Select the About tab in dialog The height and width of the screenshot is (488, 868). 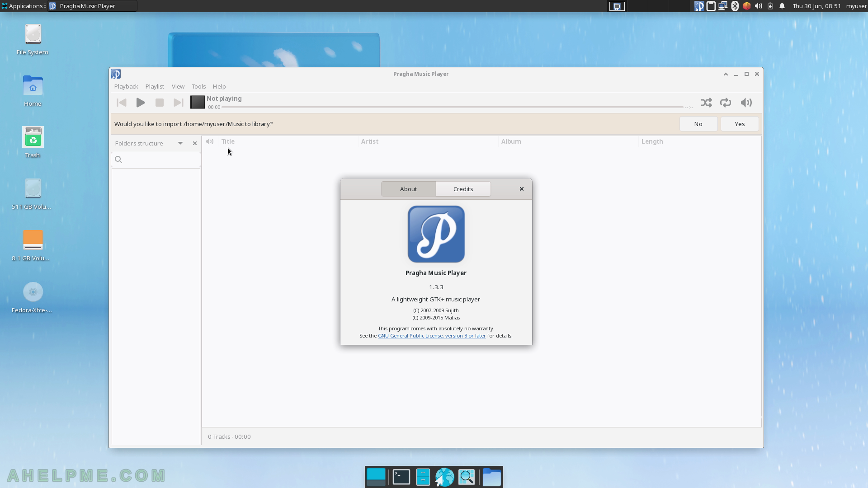(x=408, y=189)
